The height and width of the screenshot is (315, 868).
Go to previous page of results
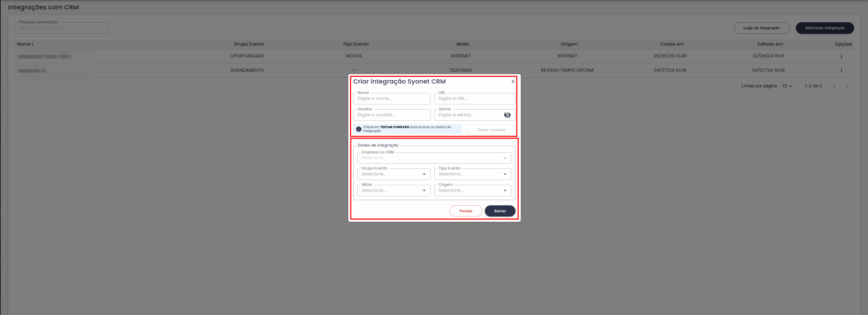click(835, 86)
